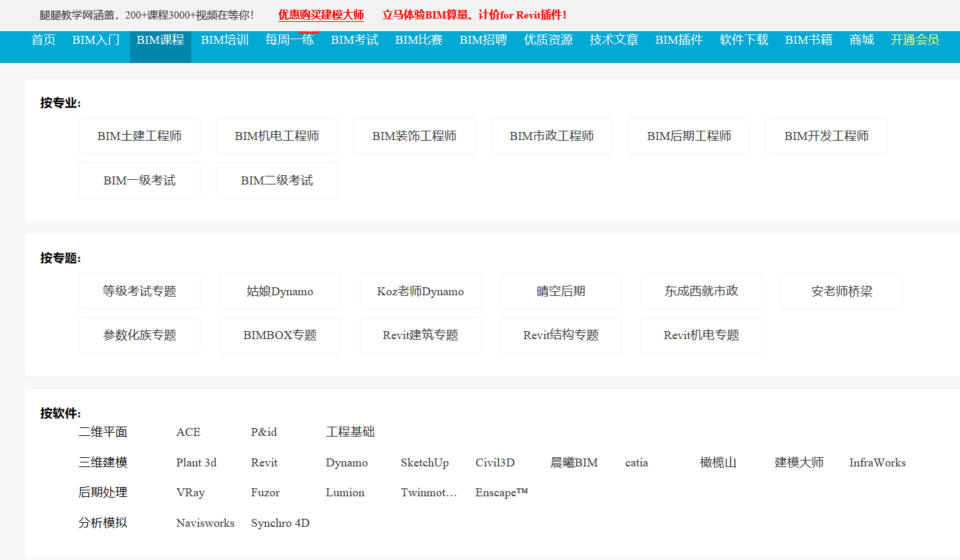Screen dimensions: 960x560
Task: Select the BIM课程 navigation tab
Action: 161,40
